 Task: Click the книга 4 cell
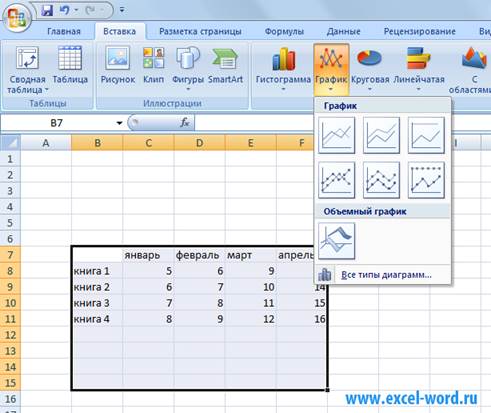pos(97,319)
